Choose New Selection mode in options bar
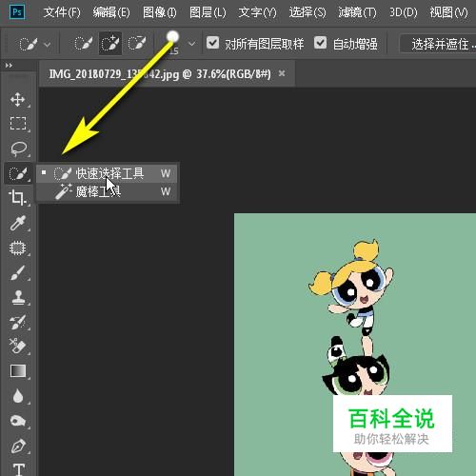This screenshot has height=476, width=476. 84,44
